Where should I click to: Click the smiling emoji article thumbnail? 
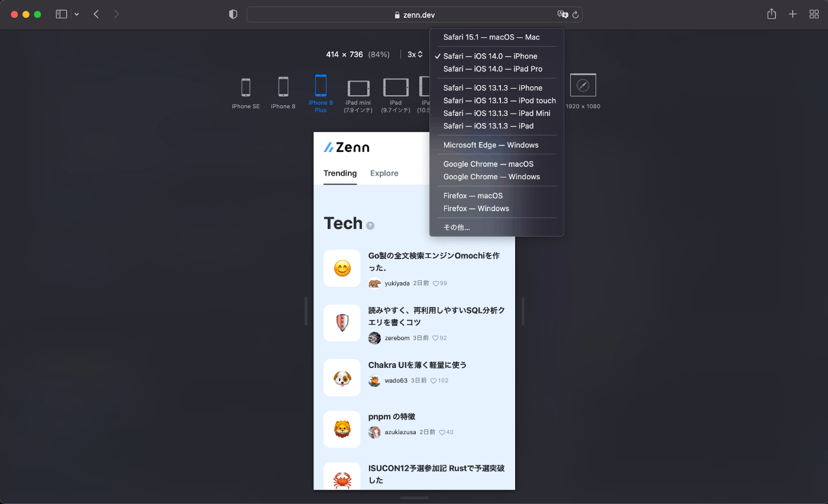pos(342,268)
